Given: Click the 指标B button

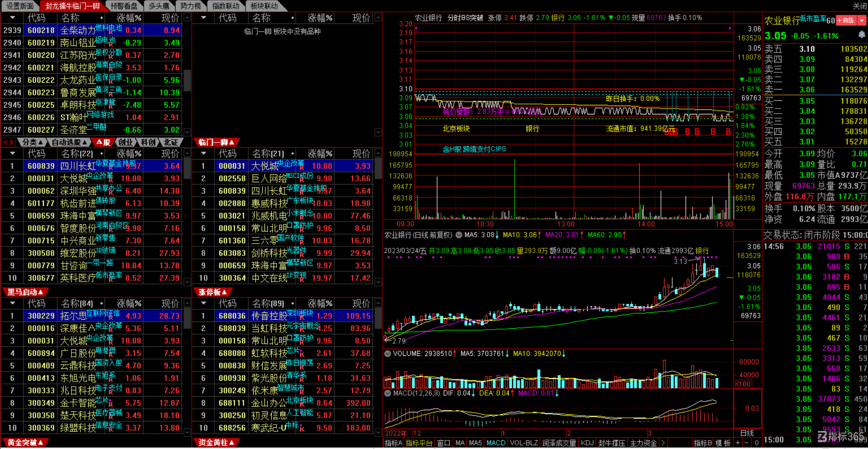Looking at the screenshot, I should (x=703, y=443).
